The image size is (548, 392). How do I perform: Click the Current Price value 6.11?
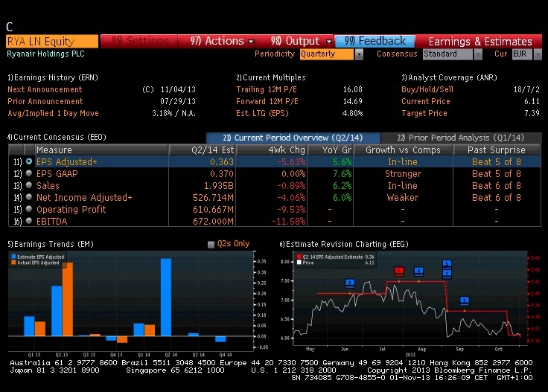point(532,101)
